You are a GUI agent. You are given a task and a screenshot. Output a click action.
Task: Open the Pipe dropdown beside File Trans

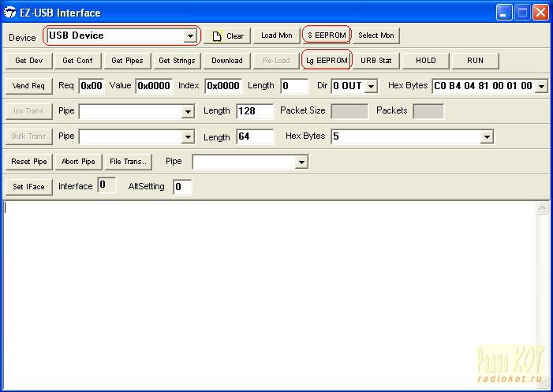pyautogui.click(x=301, y=162)
